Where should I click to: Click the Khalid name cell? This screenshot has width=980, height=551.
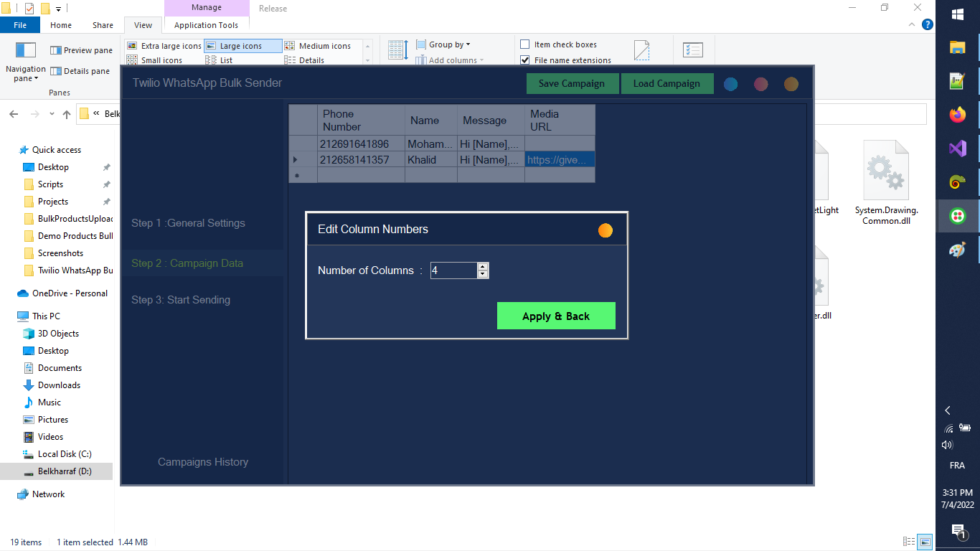pyautogui.click(x=430, y=159)
